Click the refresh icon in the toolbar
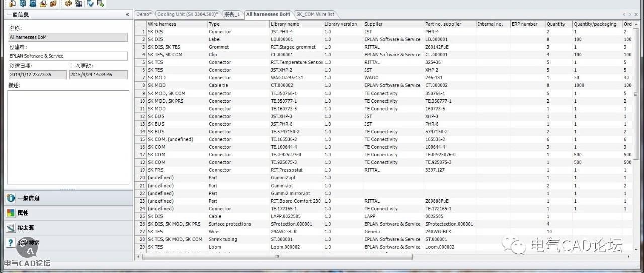644x273 pixels. pos(68,4)
